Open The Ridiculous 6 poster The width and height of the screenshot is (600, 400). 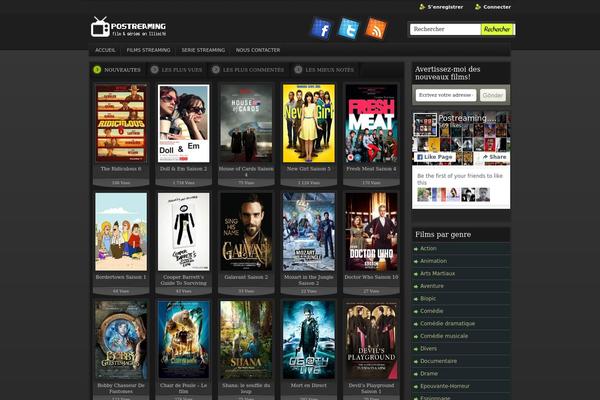(121, 123)
